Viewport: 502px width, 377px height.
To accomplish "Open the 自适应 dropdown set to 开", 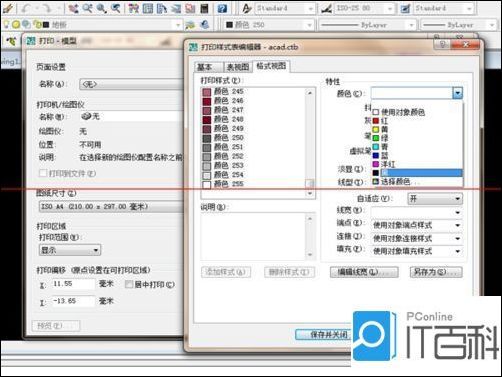I will (x=435, y=199).
